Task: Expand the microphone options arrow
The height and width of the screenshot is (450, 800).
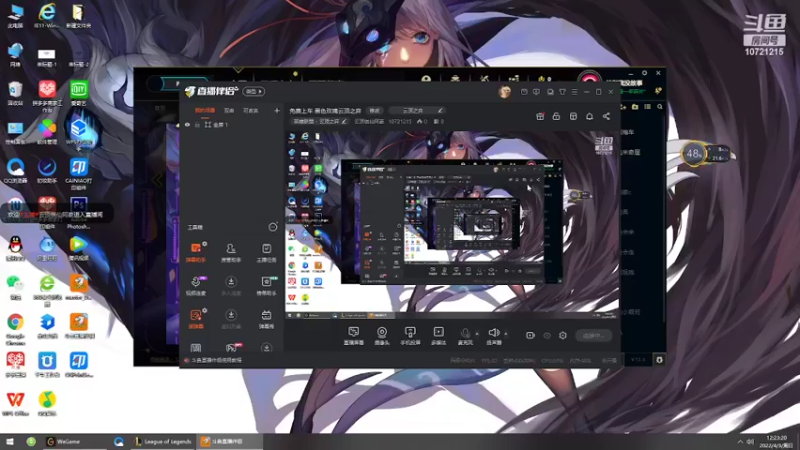Action: click(477, 334)
